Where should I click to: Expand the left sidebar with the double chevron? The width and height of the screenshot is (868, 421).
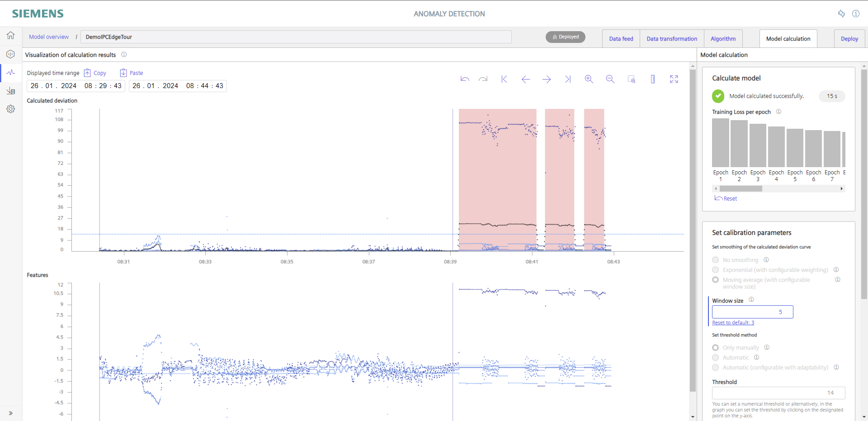(x=11, y=413)
